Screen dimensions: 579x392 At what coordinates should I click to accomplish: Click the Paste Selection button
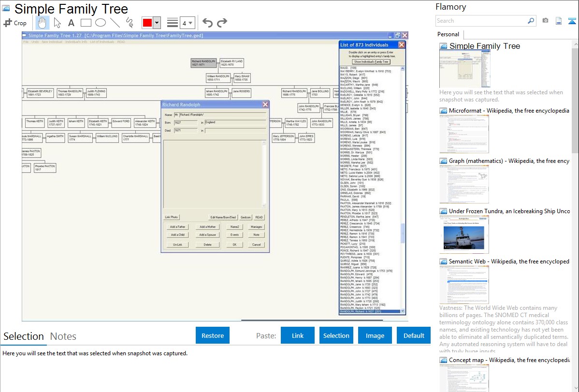pos(336,335)
